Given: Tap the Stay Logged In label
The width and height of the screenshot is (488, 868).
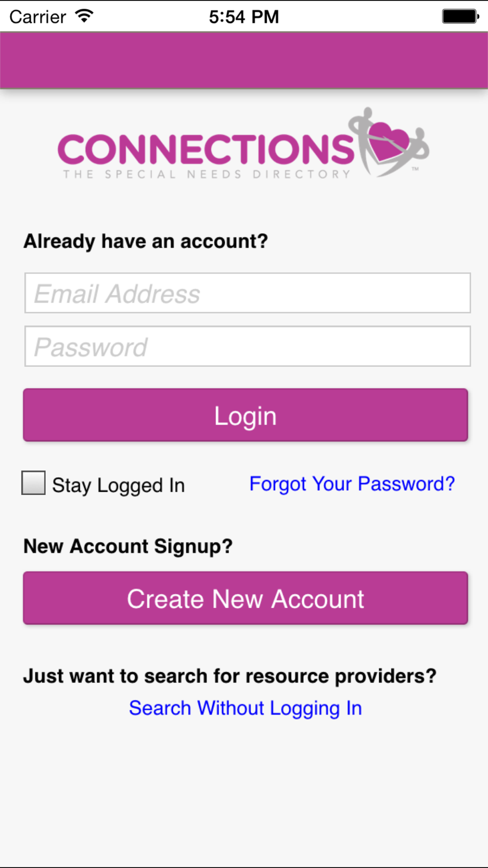Looking at the screenshot, I should click(119, 485).
